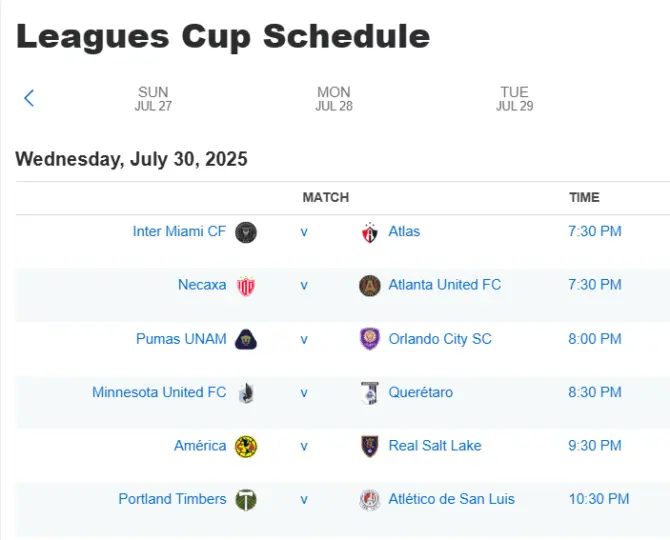This screenshot has width=670, height=540.
Task: Click the Real Salt Lake shield logo
Action: point(370,446)
